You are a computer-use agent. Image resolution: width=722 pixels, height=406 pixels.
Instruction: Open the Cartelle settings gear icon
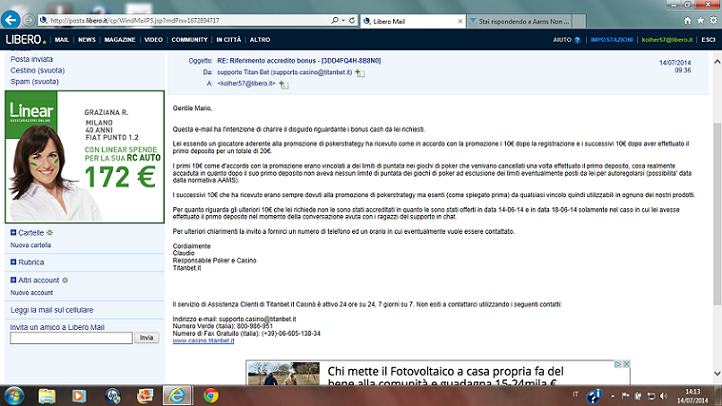click(51, 232)
